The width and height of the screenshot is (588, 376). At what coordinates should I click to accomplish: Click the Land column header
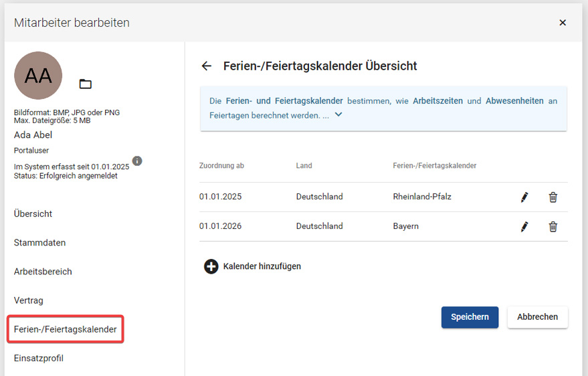click(x=304, y=166)
